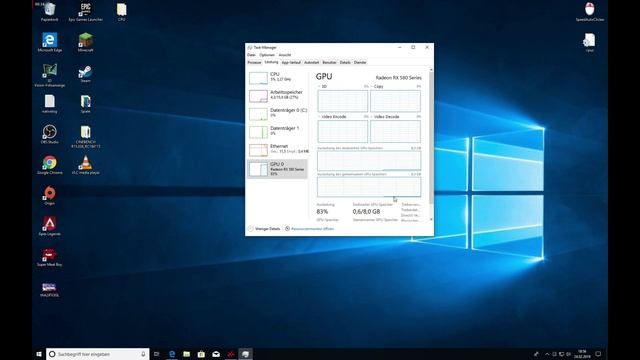Select GPU 0 Radeon RX 580 entry

click(278, 168)
